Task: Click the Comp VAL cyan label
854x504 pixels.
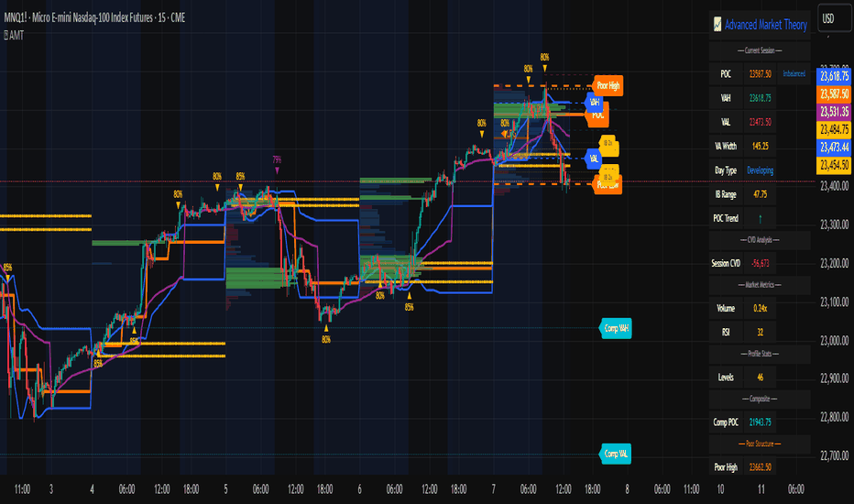Action: point(616,454)
